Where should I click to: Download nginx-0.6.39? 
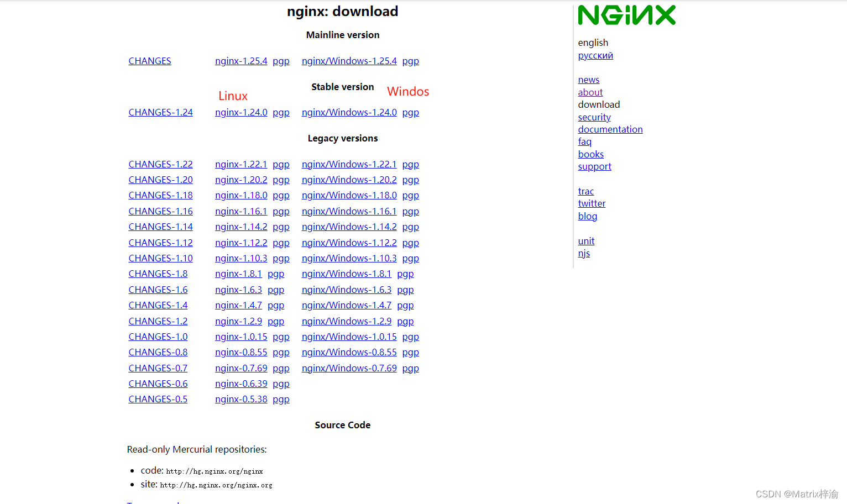coord(241,384)
